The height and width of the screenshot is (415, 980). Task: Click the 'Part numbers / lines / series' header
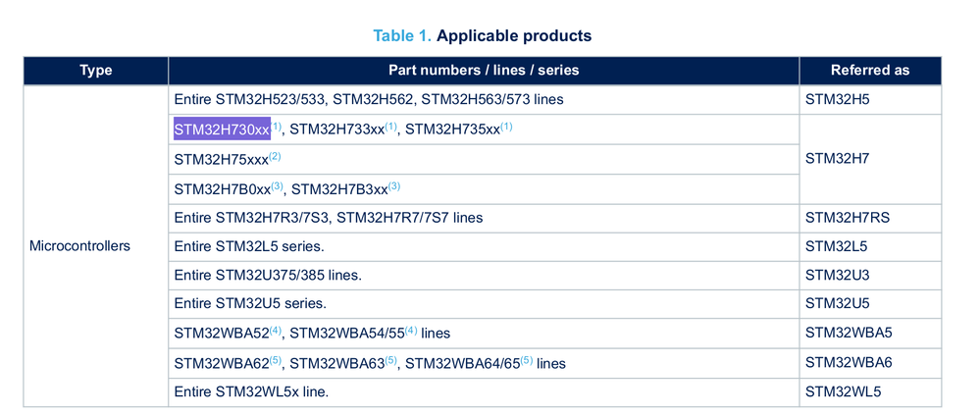tap(484, 70)
